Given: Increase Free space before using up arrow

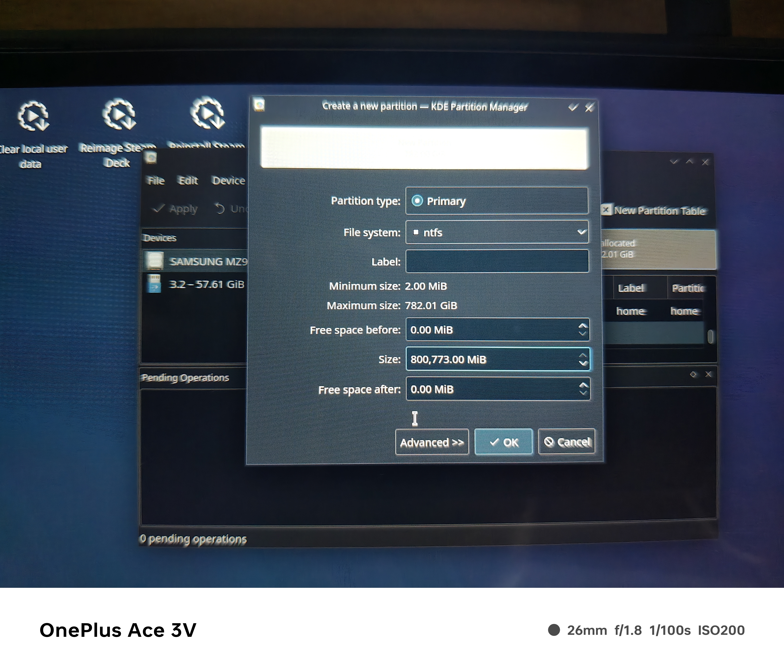Looking at the screenshot, I should point(583,326).
